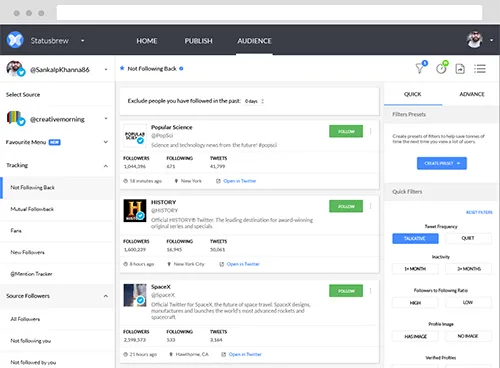Click the export file icon

click(460, 69)
